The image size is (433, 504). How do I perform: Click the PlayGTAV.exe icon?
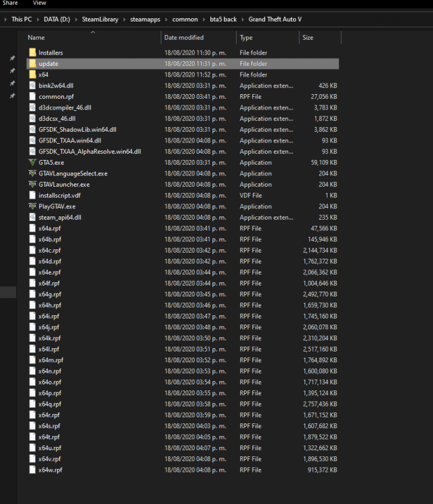tap(32, 206)
